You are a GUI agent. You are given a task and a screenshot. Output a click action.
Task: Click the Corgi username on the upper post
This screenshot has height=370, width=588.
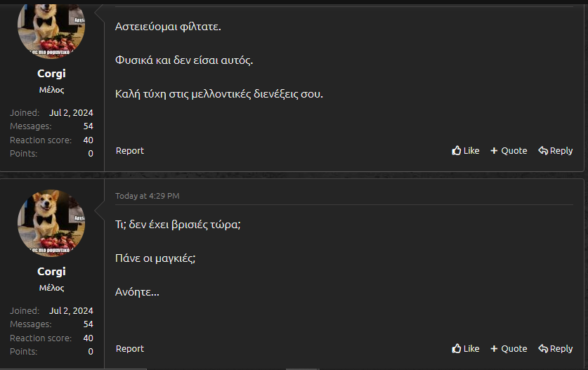point(51,74)
